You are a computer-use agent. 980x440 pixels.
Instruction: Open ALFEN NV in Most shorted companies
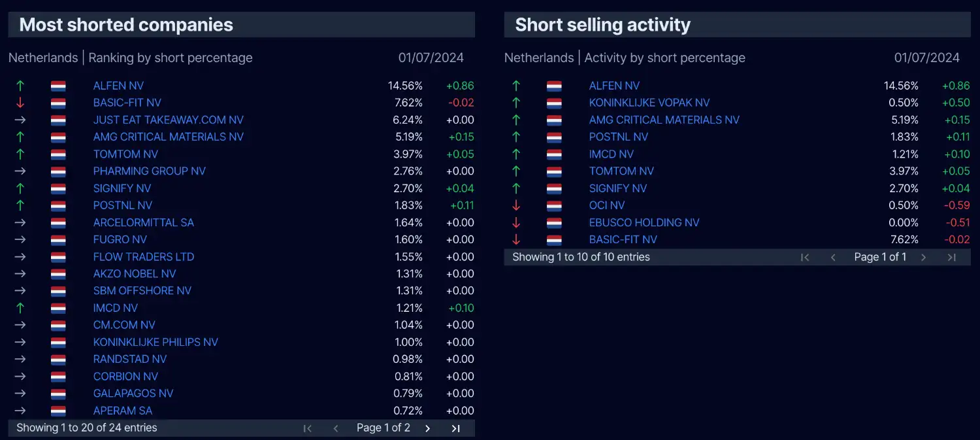pos(118,86)
